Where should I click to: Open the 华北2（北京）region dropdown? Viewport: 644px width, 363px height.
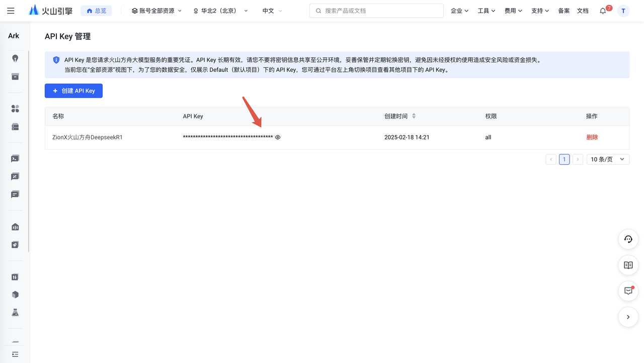tap(220, 11)
